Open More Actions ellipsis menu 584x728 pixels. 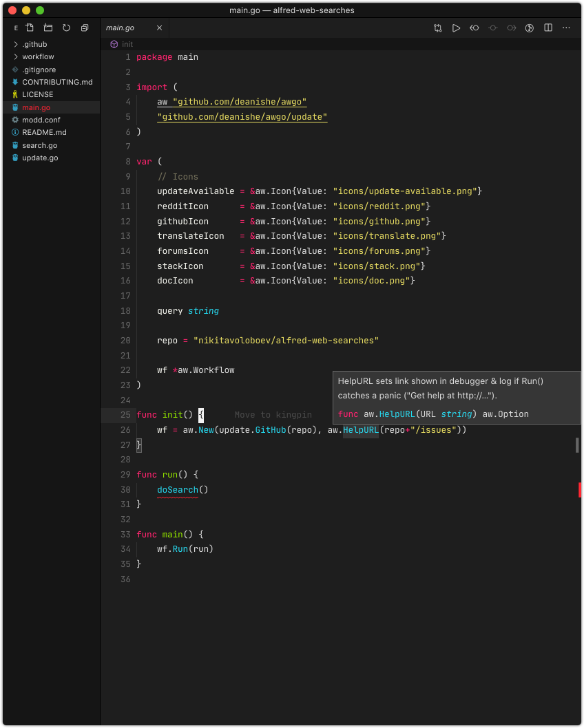click(566, 28)
